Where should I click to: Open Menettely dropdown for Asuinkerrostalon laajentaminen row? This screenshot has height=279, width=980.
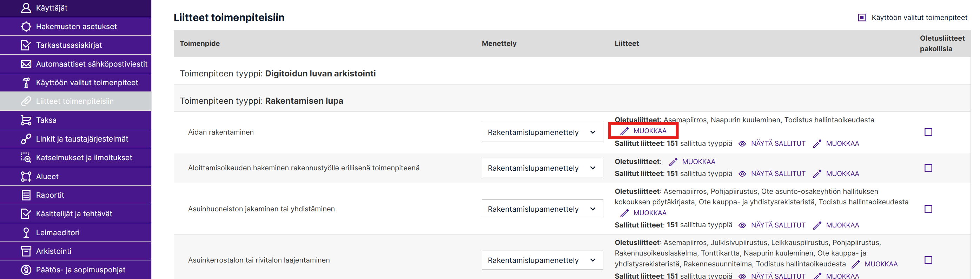(x=542, y=260)
